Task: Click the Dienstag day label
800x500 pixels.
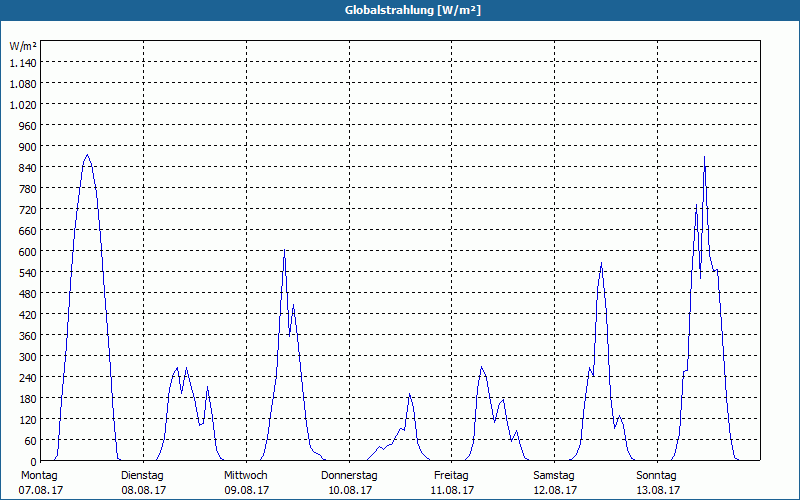Action: (x=142, y=476)
